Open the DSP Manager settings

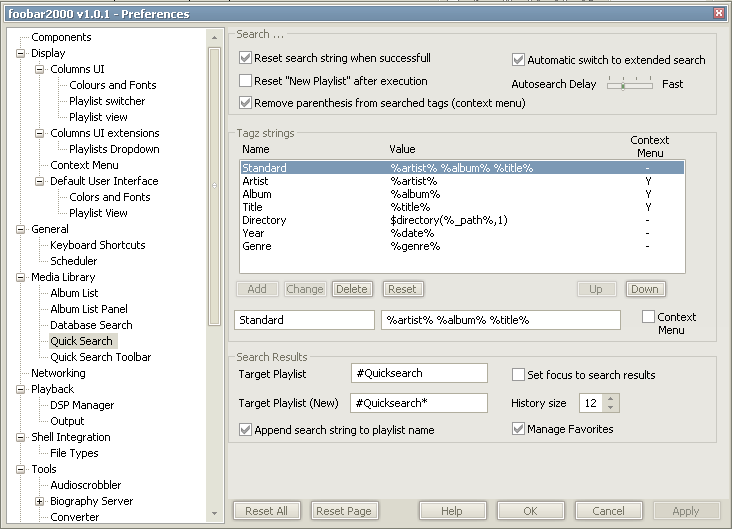pyautogui.click(x=82, y=405)
